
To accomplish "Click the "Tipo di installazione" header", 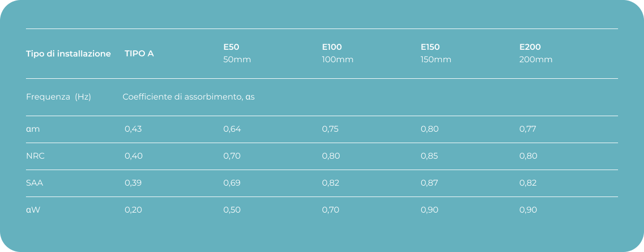I will [68, 53].
